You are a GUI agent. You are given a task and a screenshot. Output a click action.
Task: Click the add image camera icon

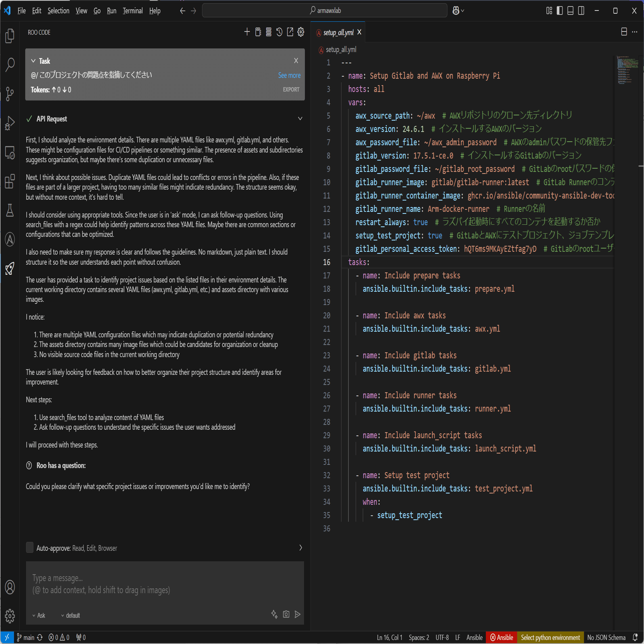[x=286, y=614]
